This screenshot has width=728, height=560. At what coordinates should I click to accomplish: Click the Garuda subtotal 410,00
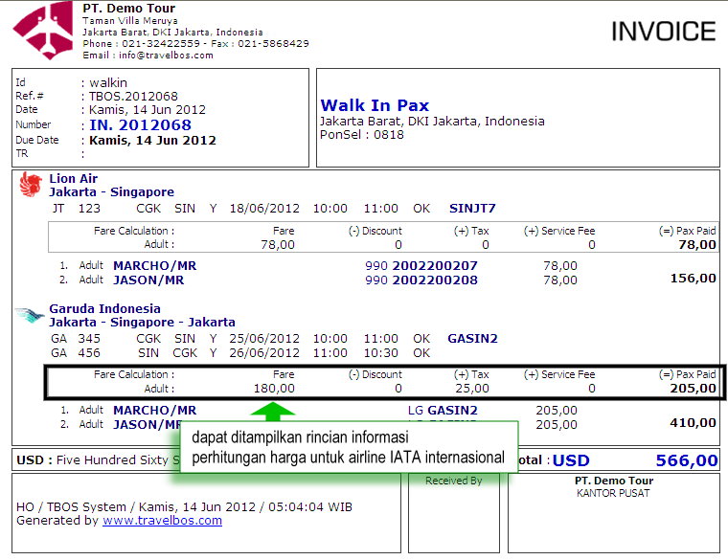coord(693,423)
